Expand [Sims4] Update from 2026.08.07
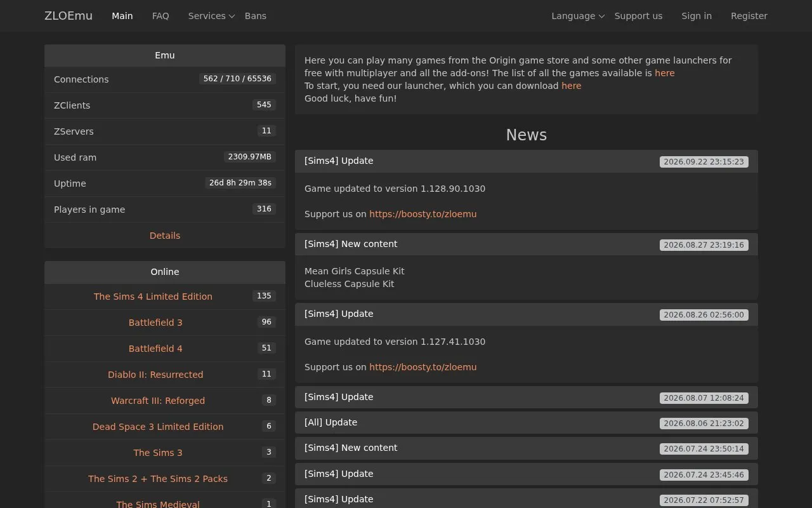Image resolution: width=812 pixels, height=508 pixels. click(527, 398)
